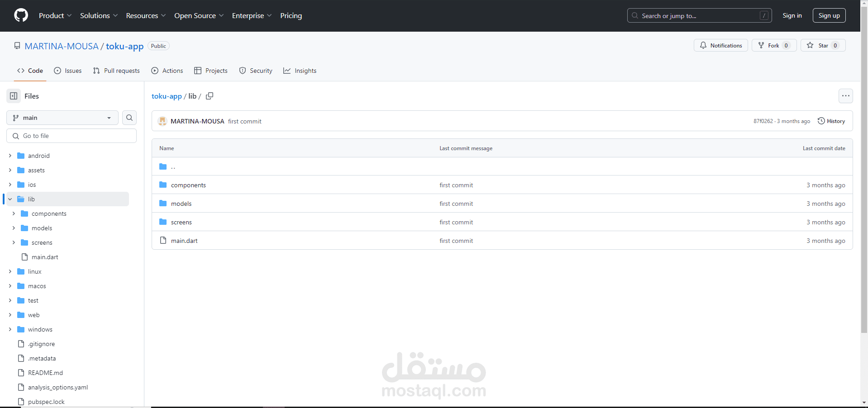Collapse the file tree side panel icon
868x408 pixels.
pyautogui.click(x=14, y=96)
